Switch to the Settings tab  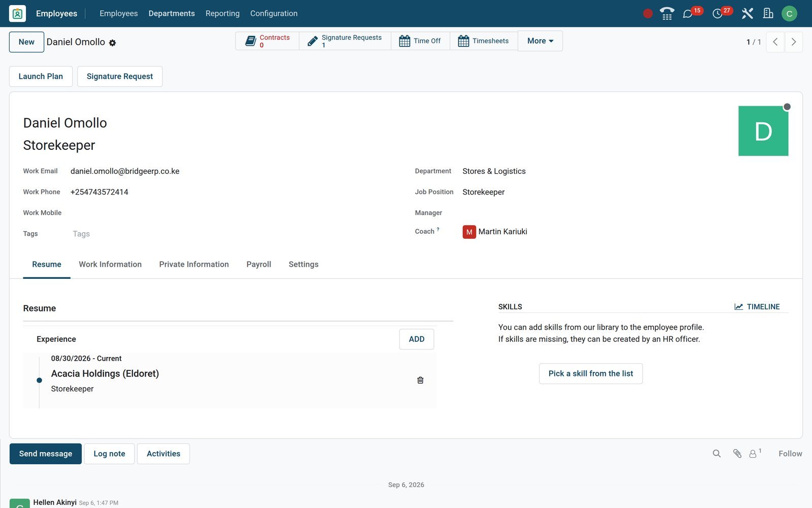(x=303, y=264)
